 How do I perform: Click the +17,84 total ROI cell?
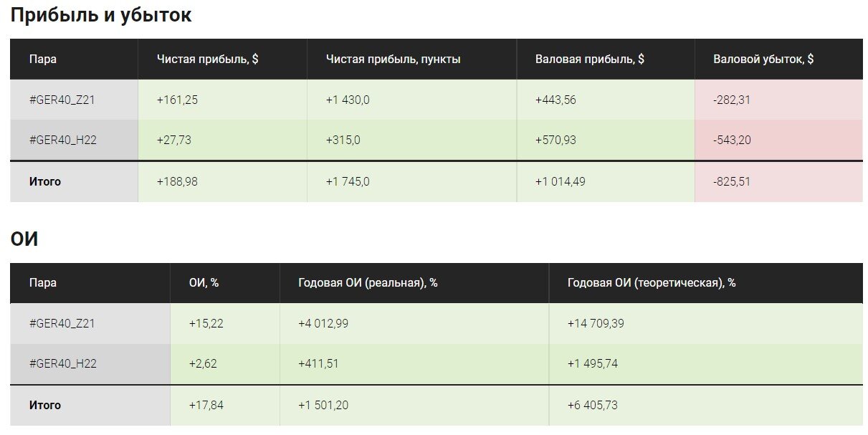tap(206, 406)
